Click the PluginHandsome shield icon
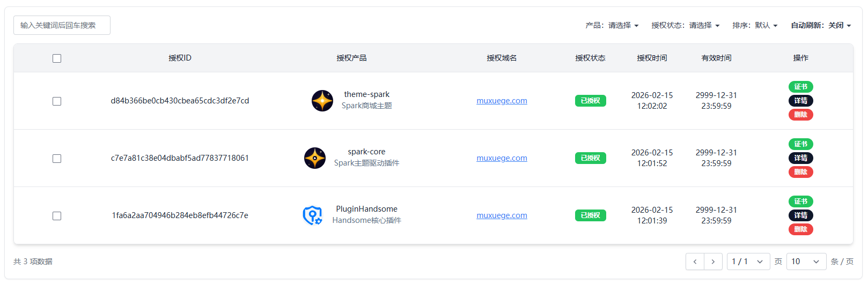 (x=312, y=215)
